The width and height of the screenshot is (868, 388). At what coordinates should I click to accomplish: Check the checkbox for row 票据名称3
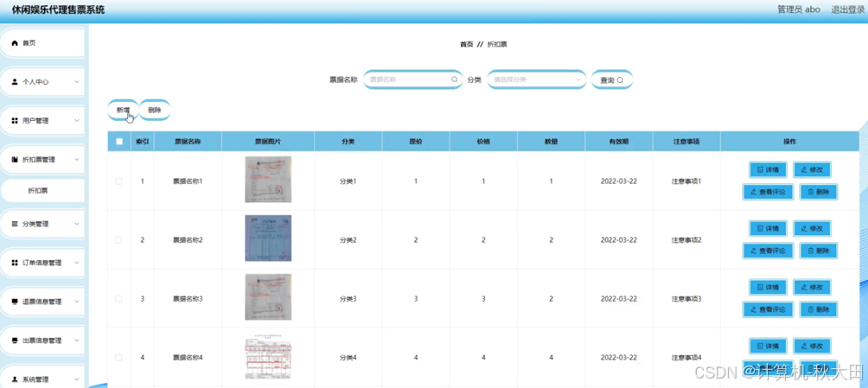point(118,299)
